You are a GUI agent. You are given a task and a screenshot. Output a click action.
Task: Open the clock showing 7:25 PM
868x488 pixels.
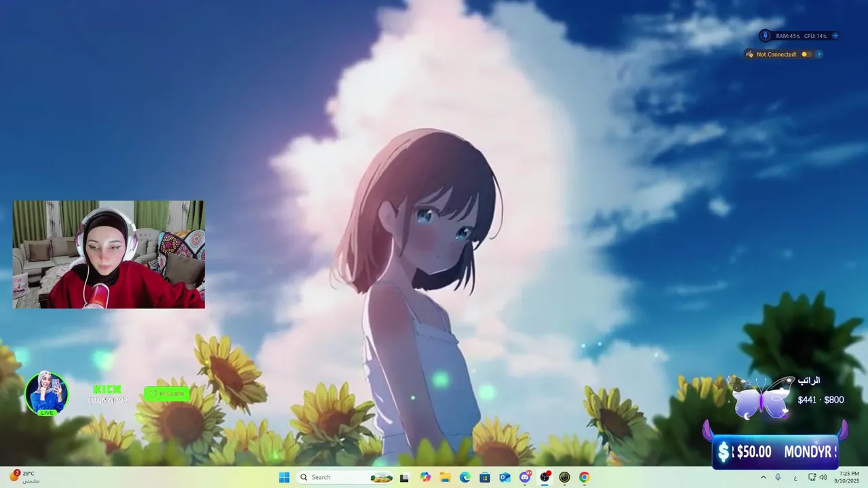[848, 477]
